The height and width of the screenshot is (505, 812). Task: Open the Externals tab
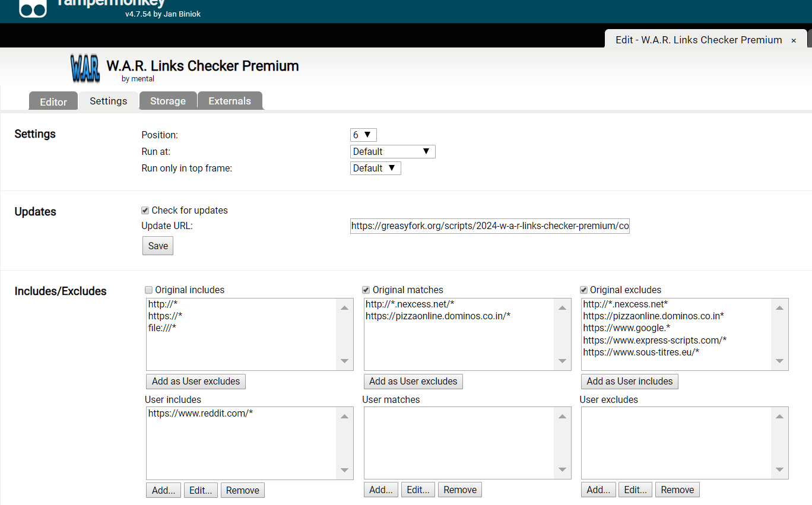click(230, 101)
